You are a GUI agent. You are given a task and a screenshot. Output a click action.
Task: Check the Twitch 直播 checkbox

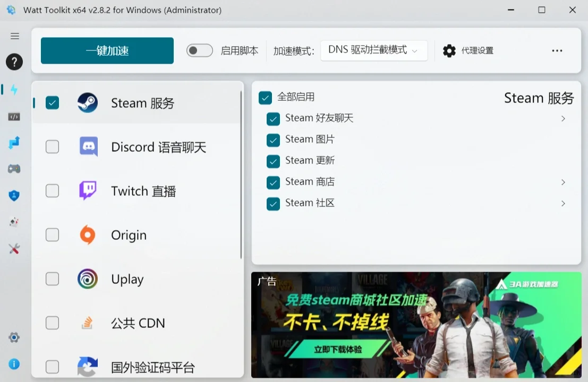[x=52, y=191]
